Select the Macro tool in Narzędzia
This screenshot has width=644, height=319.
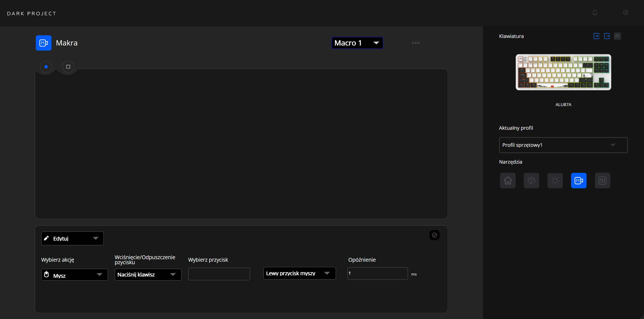(x=579, y=180)
